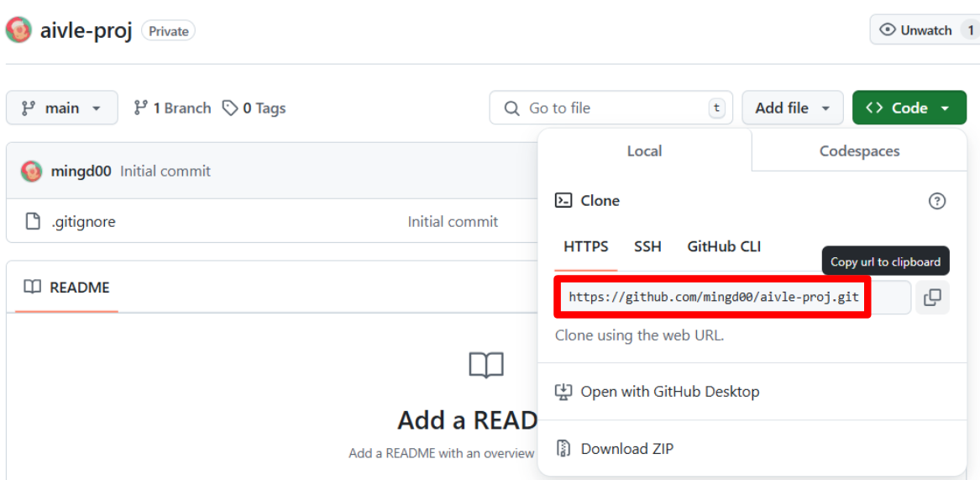The image size is (980, 480).
Task: Copy clone URL with the clipboard icon
Action: 932,298
